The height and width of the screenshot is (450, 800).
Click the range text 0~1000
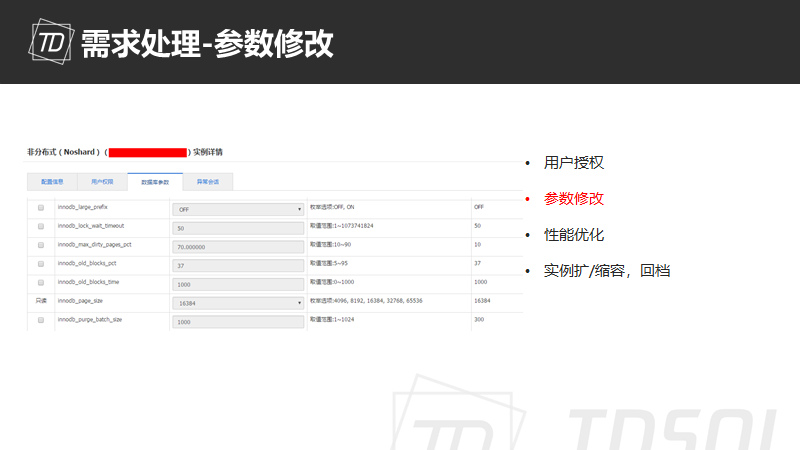(344, 282)
